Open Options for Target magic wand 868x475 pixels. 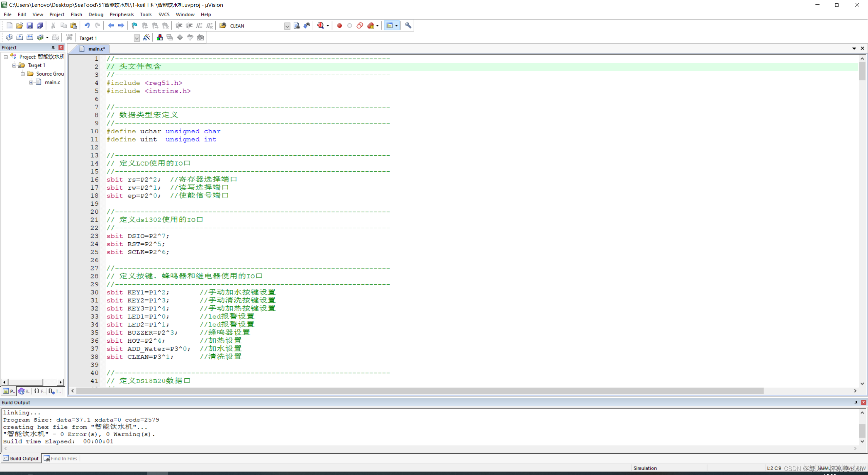[x=146, y=38]
